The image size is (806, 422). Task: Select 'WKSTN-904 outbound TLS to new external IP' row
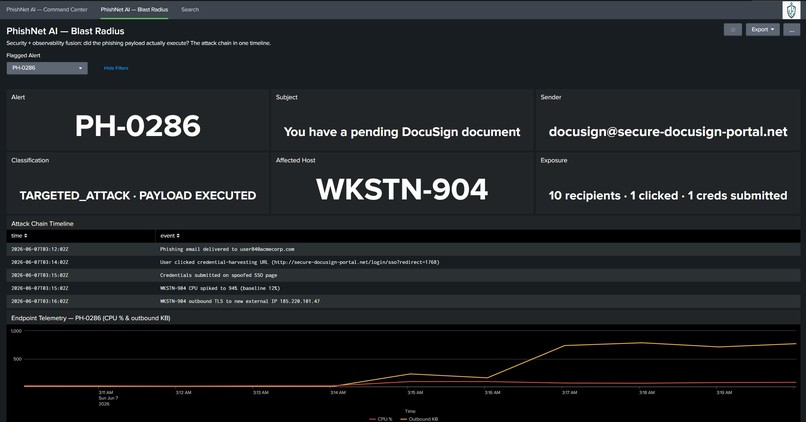pyautogui.click(x=403, y=301)
